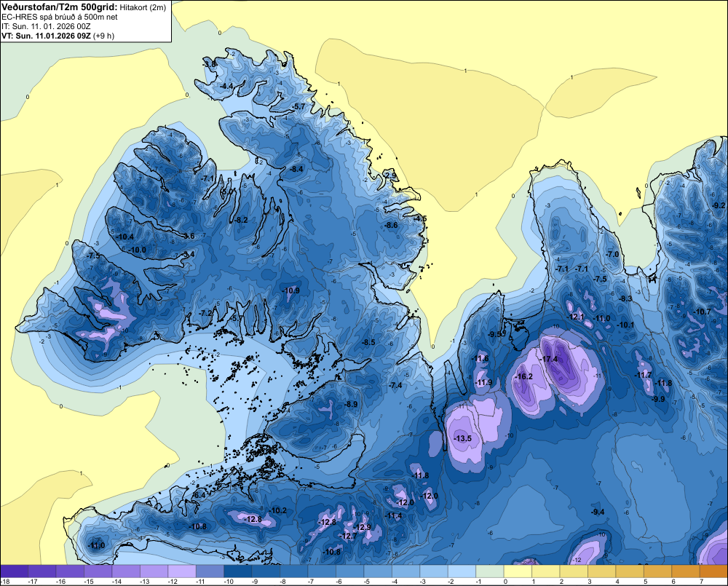Viewport: 728px width, 586px height.
Task: Select the -8.5 temperature reading
Action: tap(368, 342)
